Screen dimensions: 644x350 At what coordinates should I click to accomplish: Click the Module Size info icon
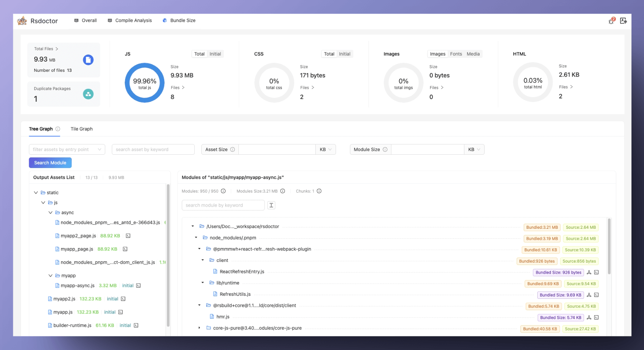pyautogui.click(x=385, y=150)
